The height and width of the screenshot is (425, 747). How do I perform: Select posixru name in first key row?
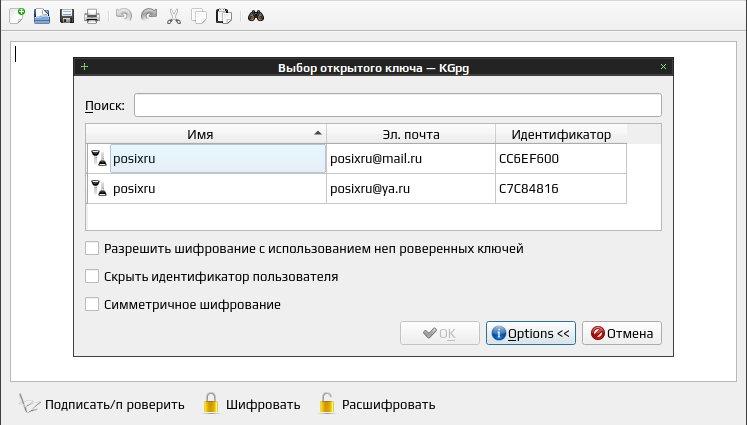click(x=134, y=159)
